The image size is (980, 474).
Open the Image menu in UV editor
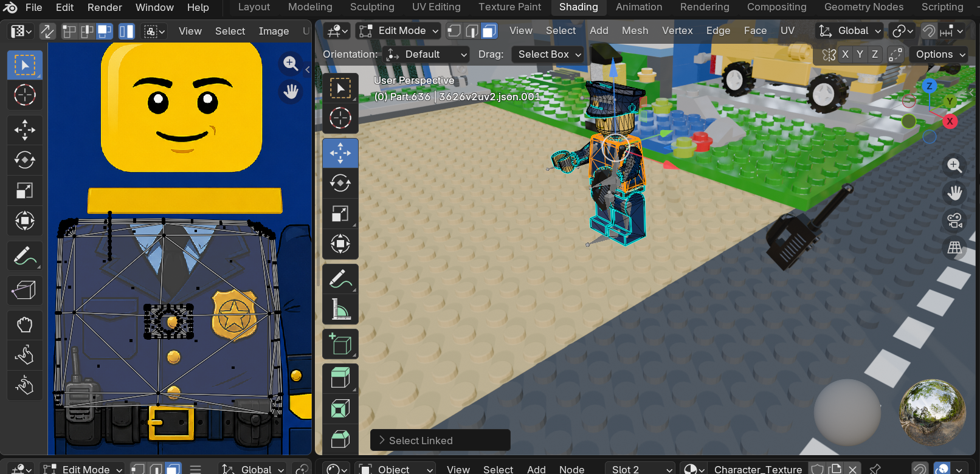pos(274,31)
